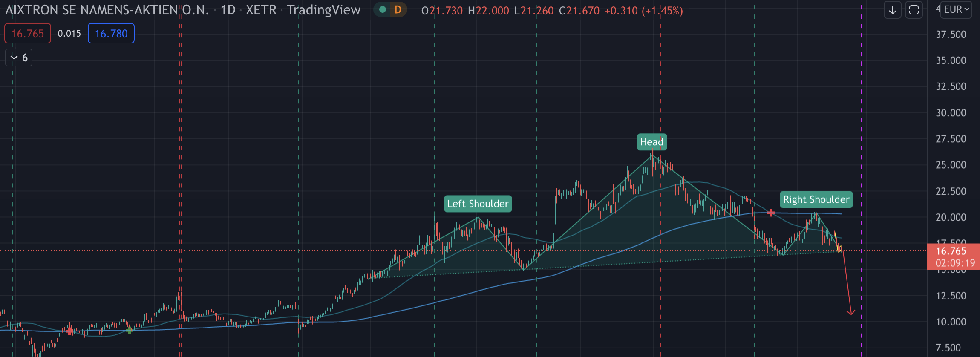
Task: Click the scroll-down arrow button
Action: (x=892, y=10)
